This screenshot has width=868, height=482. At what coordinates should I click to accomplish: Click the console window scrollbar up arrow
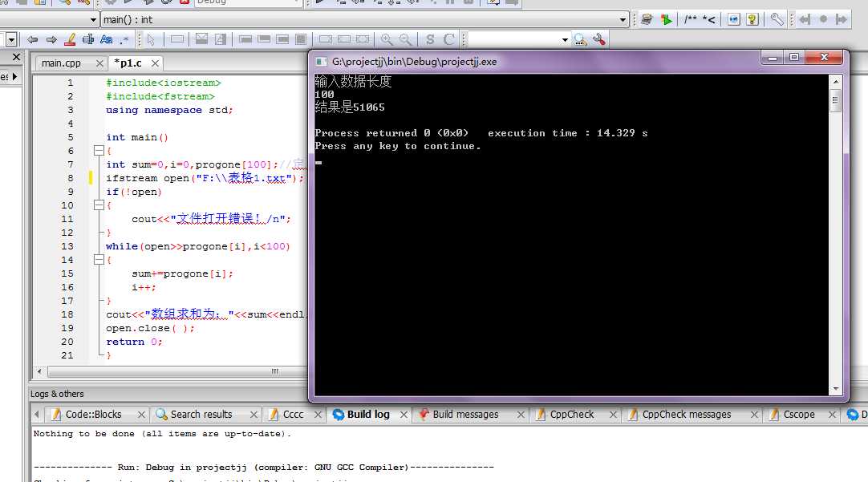pyautogui.click(x=836, y=82)
